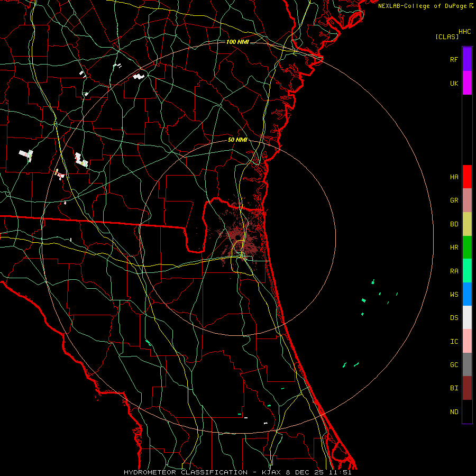
Task: Click the IC legend label
Action: pos(454,342)
